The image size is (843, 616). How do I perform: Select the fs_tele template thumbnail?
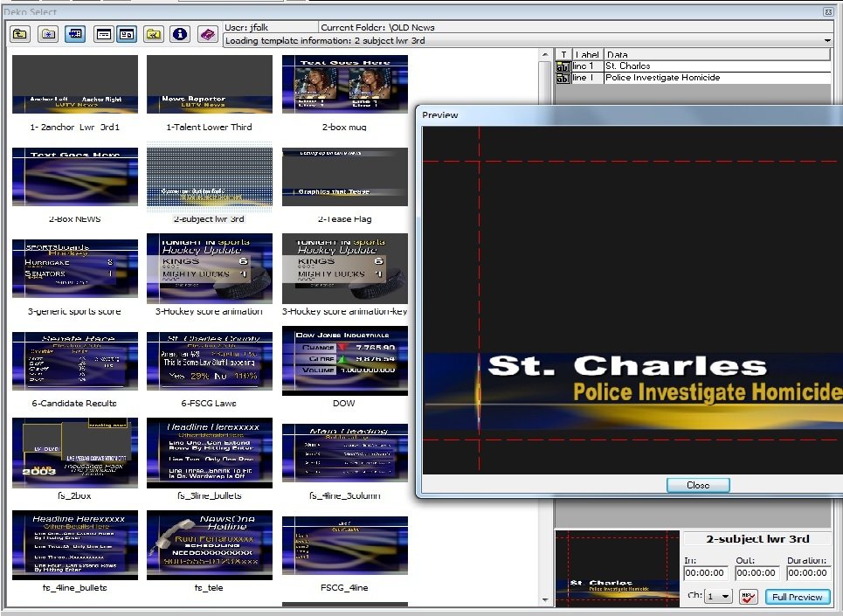(209, 545)
